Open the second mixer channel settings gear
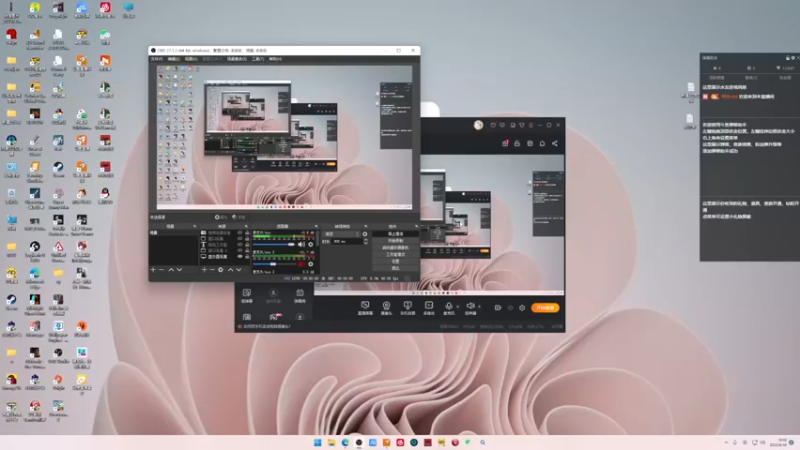Viewport: 800px width, 450px height. click(311, 264)
